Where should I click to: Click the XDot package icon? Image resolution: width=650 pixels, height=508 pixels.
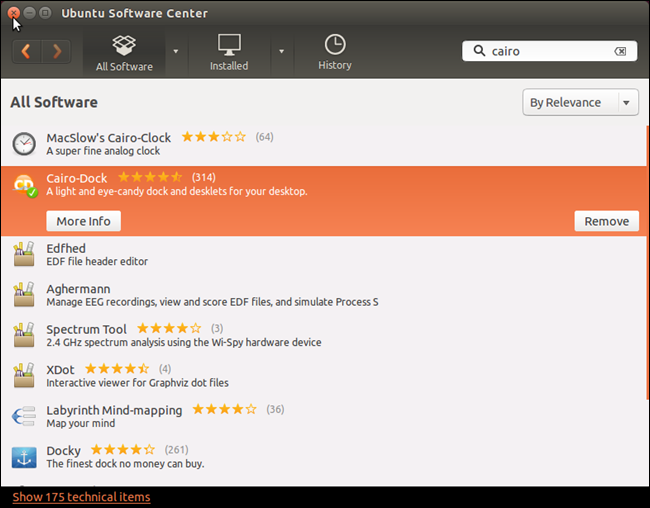pyautogui.click(x=24, y=375)
